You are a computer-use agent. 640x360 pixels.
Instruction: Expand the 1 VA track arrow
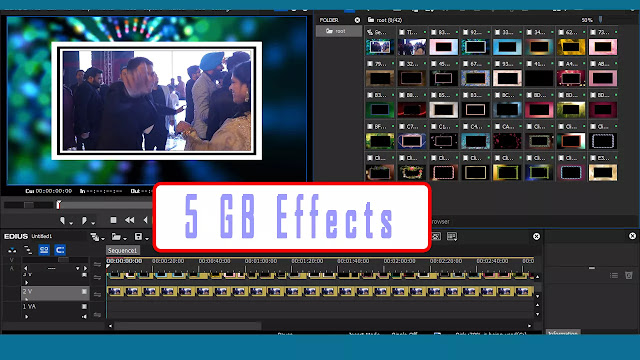click(x=27, y=316)
